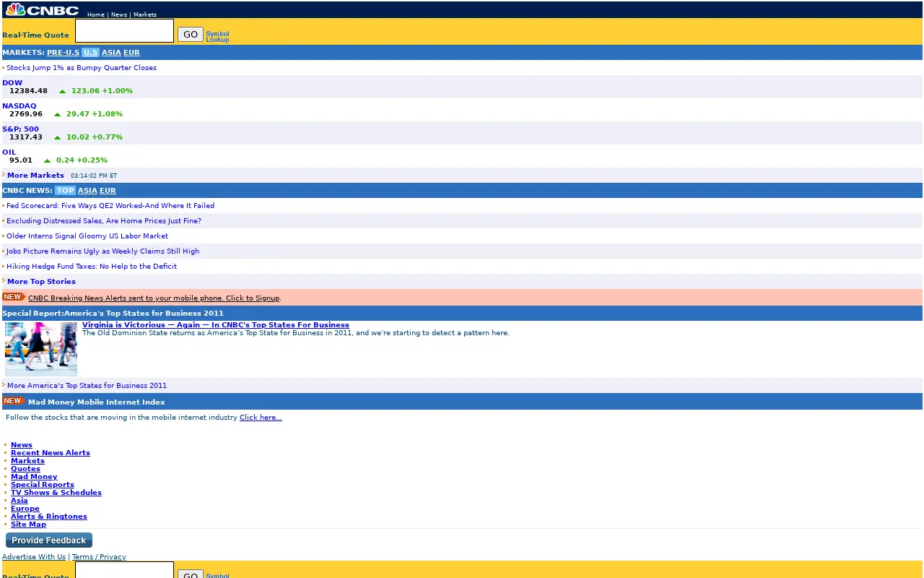Open the Top States pedestrians thumbnail image

(x=41, y=349)
